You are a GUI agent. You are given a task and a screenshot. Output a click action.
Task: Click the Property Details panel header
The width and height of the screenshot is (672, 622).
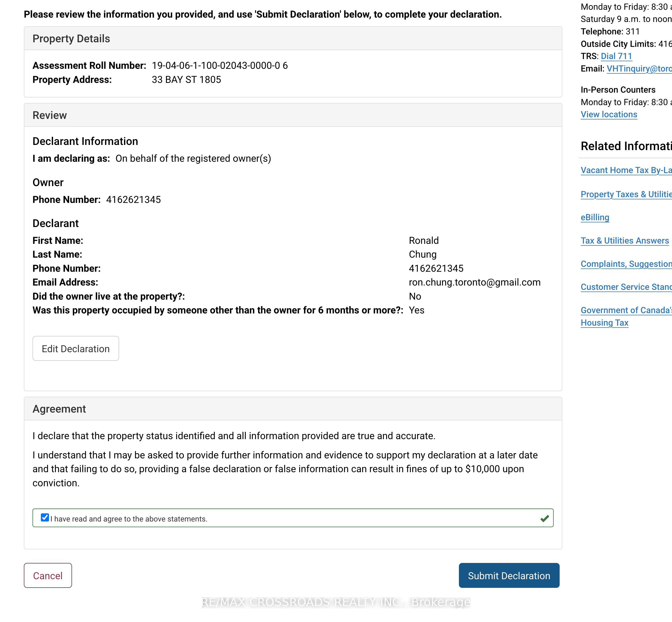pyautogui.click(x=293, y=39)
